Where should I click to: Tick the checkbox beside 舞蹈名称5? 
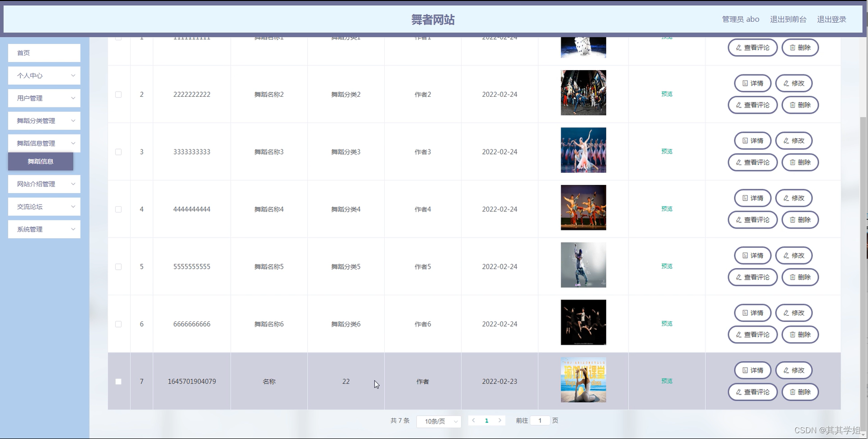point(119,267)
